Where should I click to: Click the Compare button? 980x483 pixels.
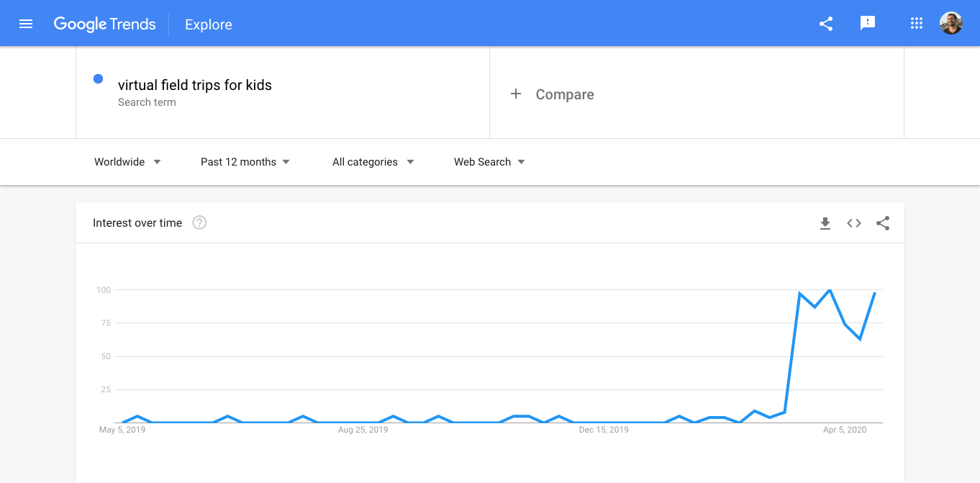pyautogui.click(x=564, y=94)
